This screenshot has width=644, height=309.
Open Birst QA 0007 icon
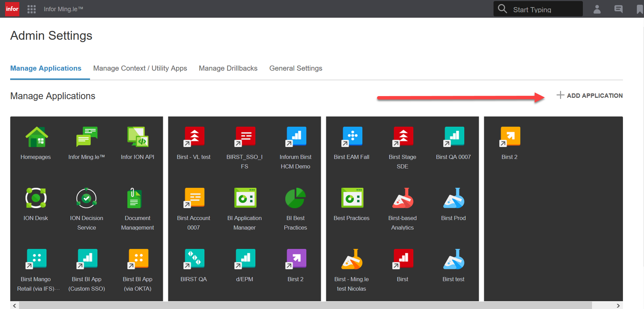(x=454, y=137)
